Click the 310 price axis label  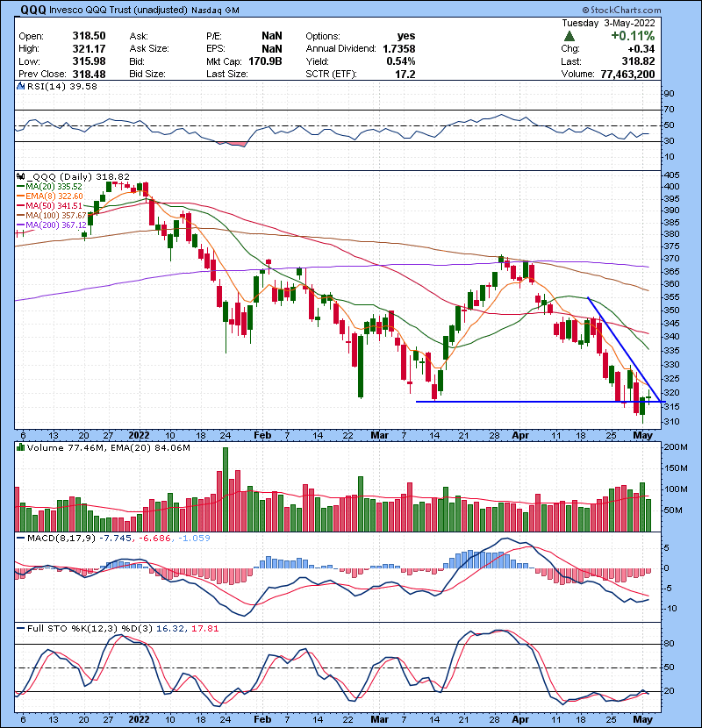tap(672, 422)
